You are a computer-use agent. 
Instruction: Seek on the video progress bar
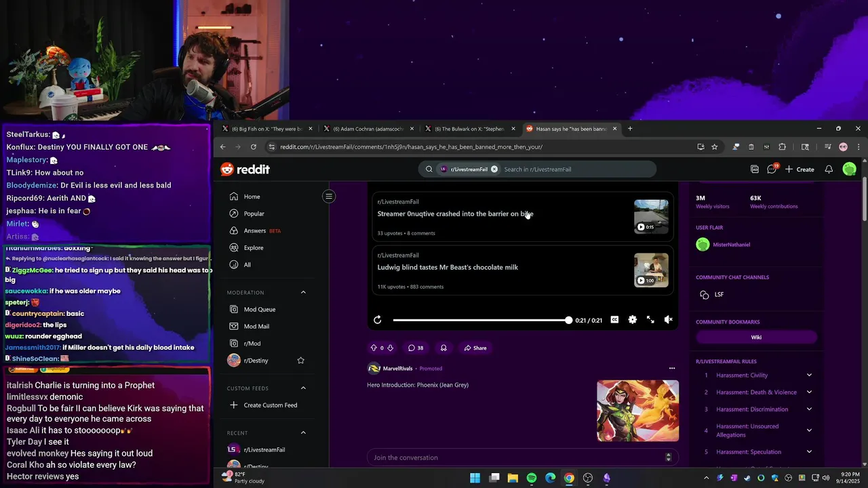click(481, 320)
